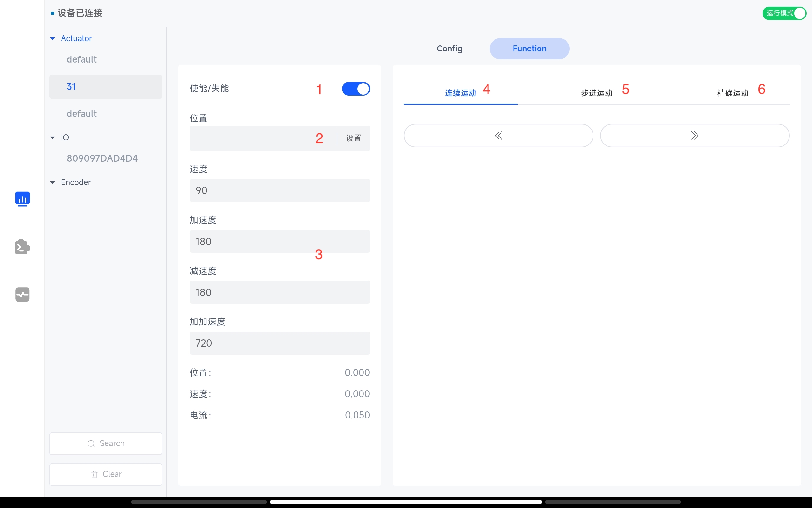
Task: Toggle the 运行模式 run mode switch
Action: click(x=784, y=13)
